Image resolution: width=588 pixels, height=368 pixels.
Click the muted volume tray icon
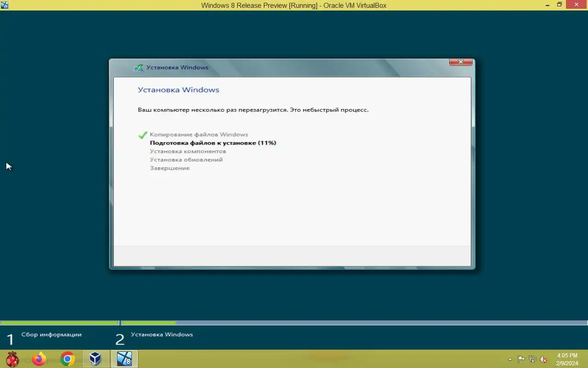[x=543, y=359]
